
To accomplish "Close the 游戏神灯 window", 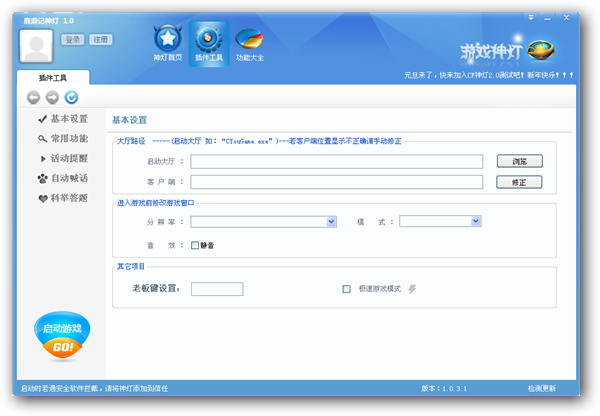I will click(566, 18).
